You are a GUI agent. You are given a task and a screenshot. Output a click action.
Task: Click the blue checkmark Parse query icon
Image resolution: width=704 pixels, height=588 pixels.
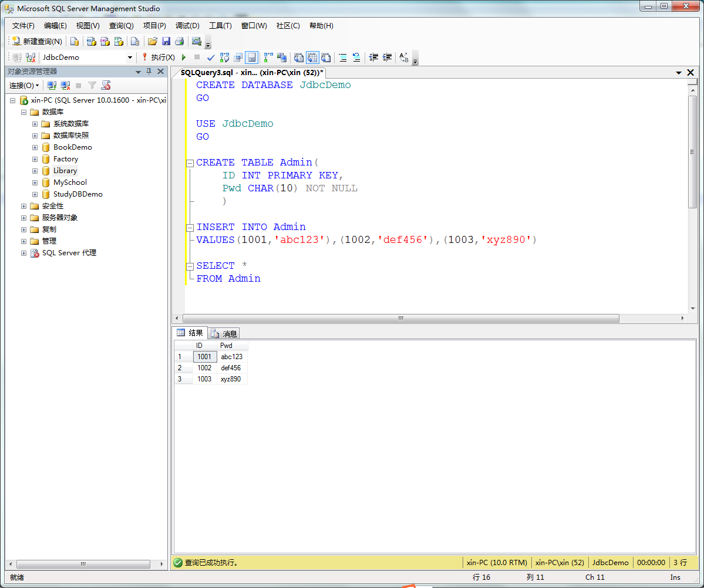pyautogui.click(x=211, y=58)
